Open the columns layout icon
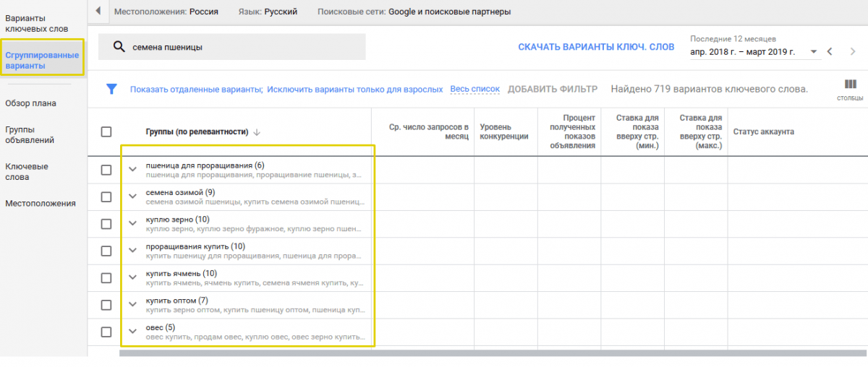Image resolution: width=868 pixels, height=367 pixels. point(850,85)
